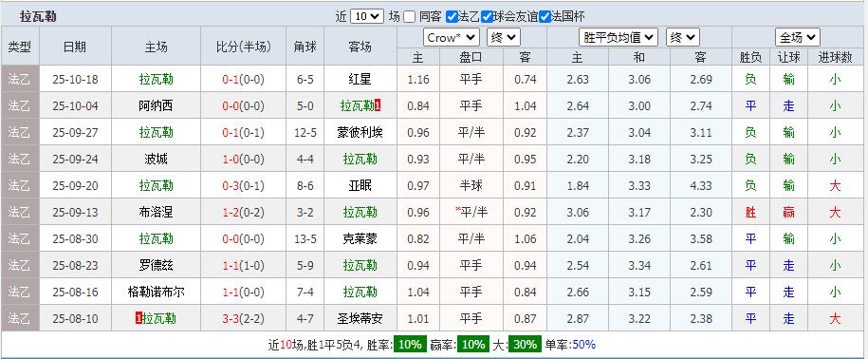This screenshot has width=868, height=359.
Task: Open the 终 dropdown next to Crow*
Action: tap(503, 38)
